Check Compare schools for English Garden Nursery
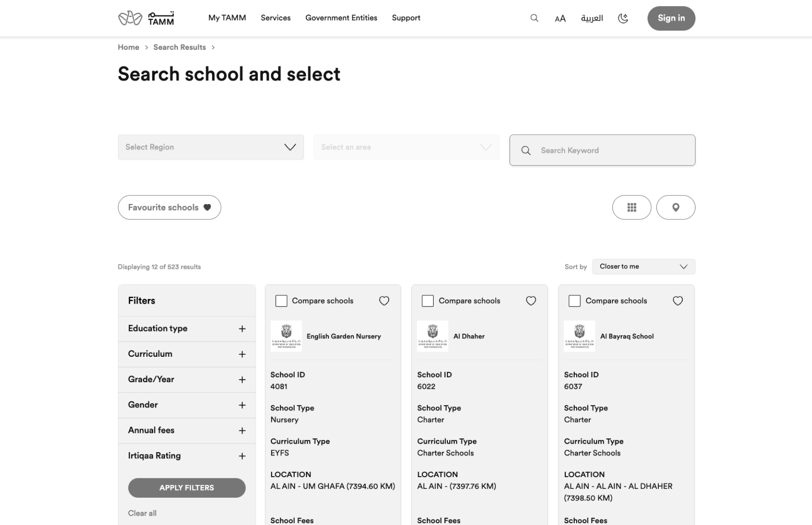 click(x=281, y=301)
